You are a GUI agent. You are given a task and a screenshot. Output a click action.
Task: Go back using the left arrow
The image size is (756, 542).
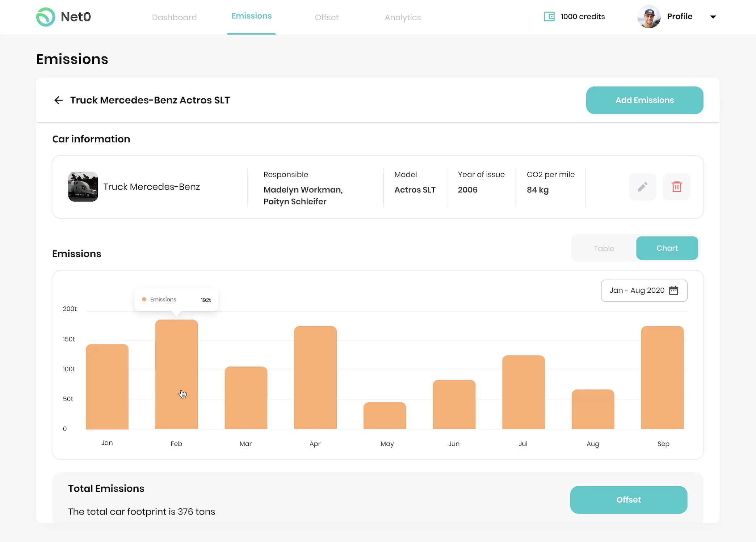point(58,100)
